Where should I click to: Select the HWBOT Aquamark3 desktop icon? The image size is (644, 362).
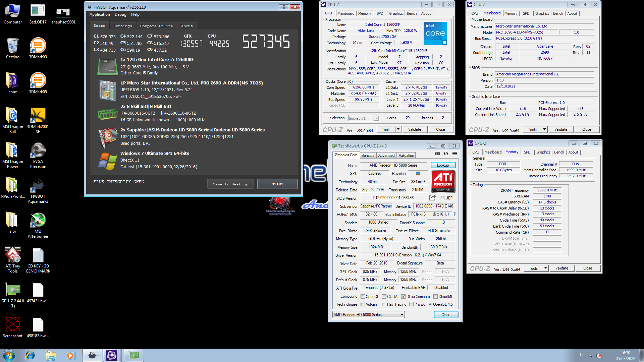pos(38,190)
